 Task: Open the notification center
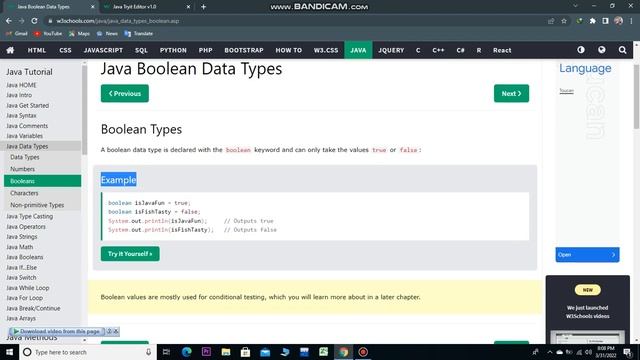[627, 352]
